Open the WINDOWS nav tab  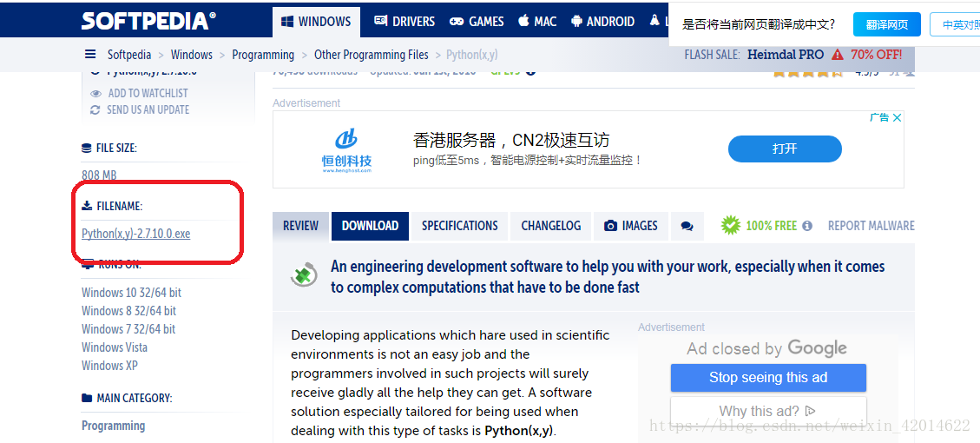click(316, 22)
